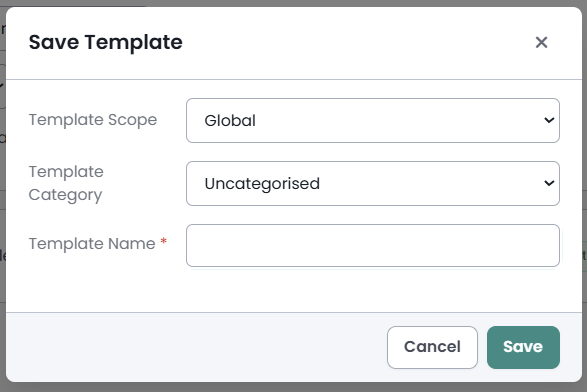Focus the Template Name text field
The width and height of the screenshot is (587, 392).
(373, 246)
